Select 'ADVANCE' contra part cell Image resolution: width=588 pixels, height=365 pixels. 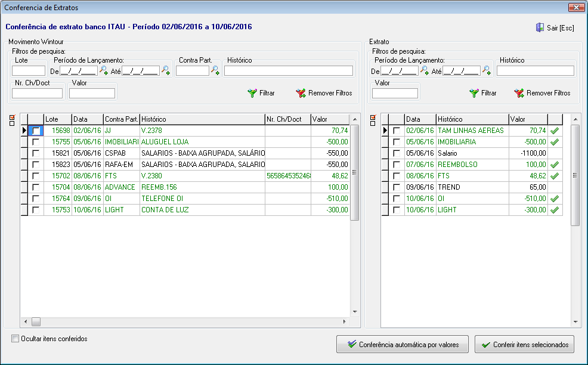(122, 187)
